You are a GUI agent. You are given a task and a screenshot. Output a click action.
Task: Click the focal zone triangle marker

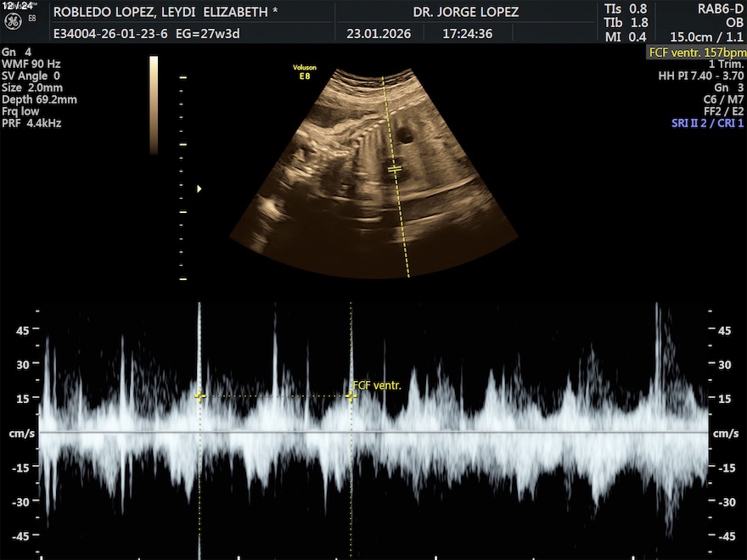coord(199,188)
